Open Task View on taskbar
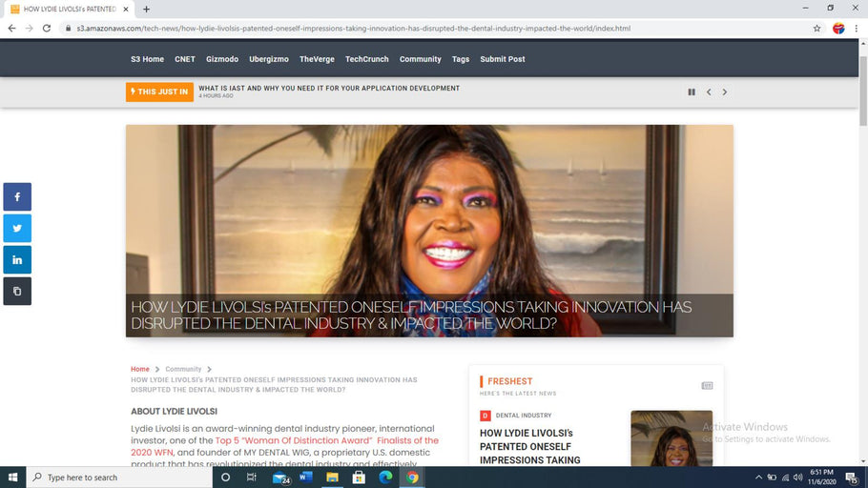Viewport: 868px width, 488px height. point(251,477)
